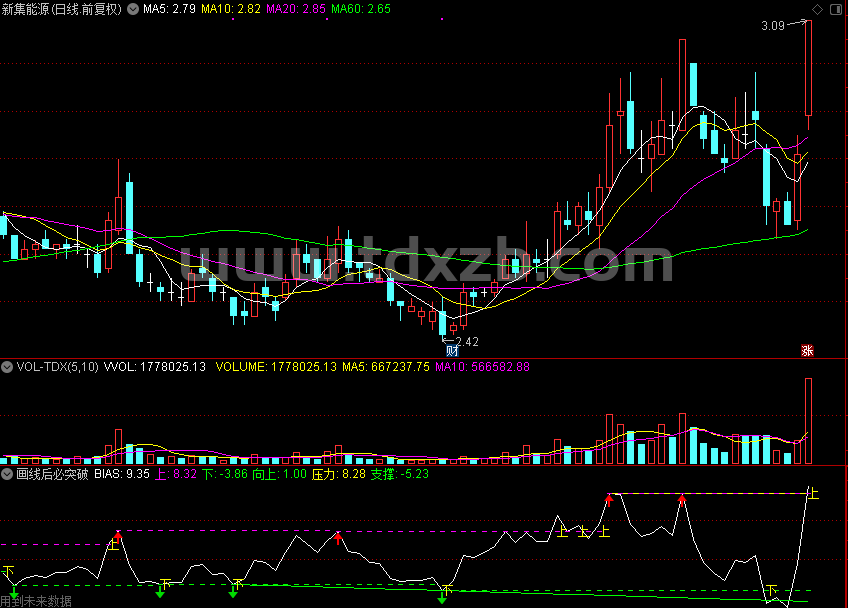Click the VOLUME: 1778025.13 value
The width and height of the screenshot is (848, 608).
[x=276, y=367]
